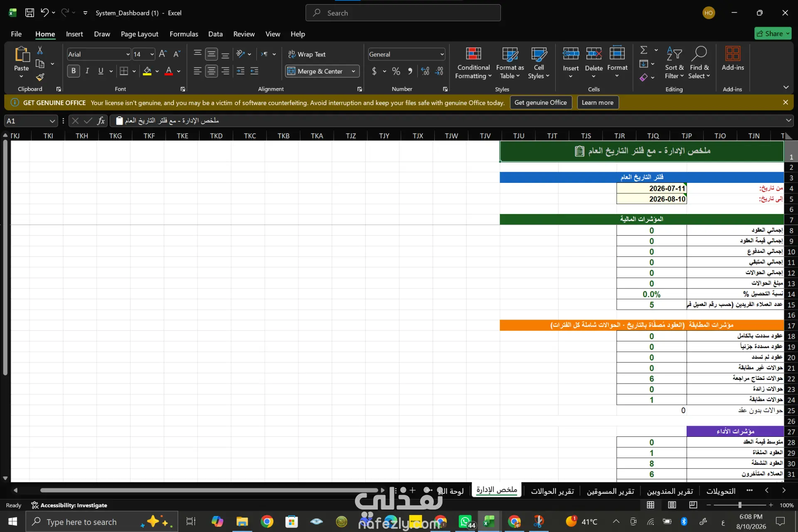
Task: Open the font size dropdown showing 14
Action: pos(152,54)
